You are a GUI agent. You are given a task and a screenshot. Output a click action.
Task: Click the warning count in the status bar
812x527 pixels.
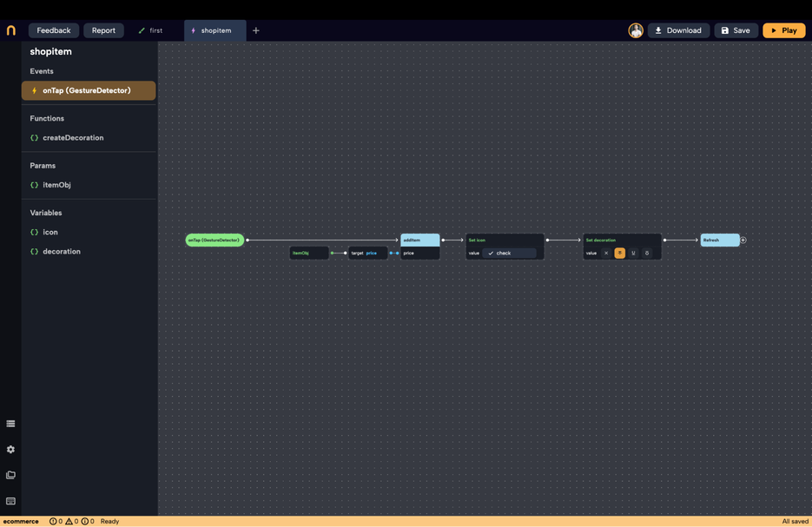click(72, 522)
